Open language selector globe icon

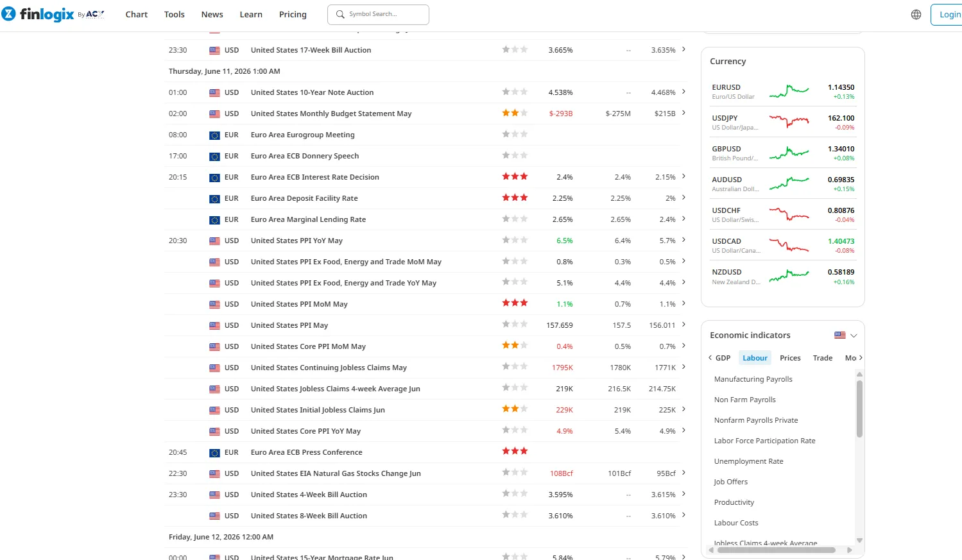(916, 15)
